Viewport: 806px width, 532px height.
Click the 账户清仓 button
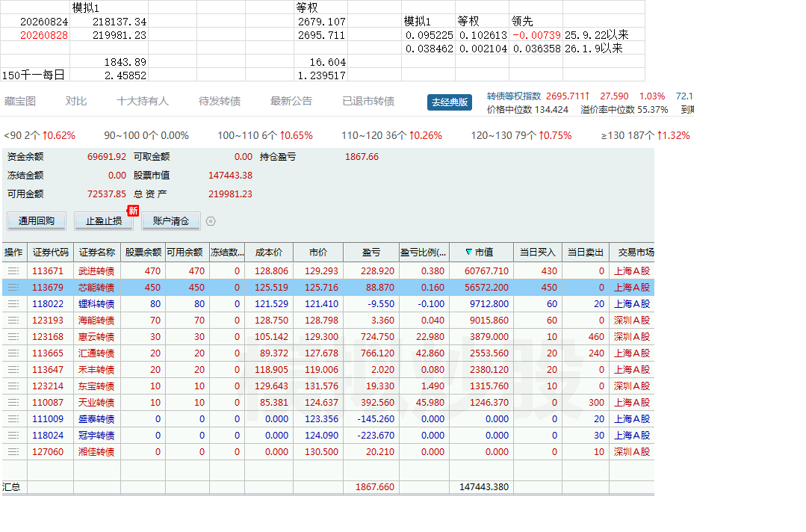(x=171, y=221)
